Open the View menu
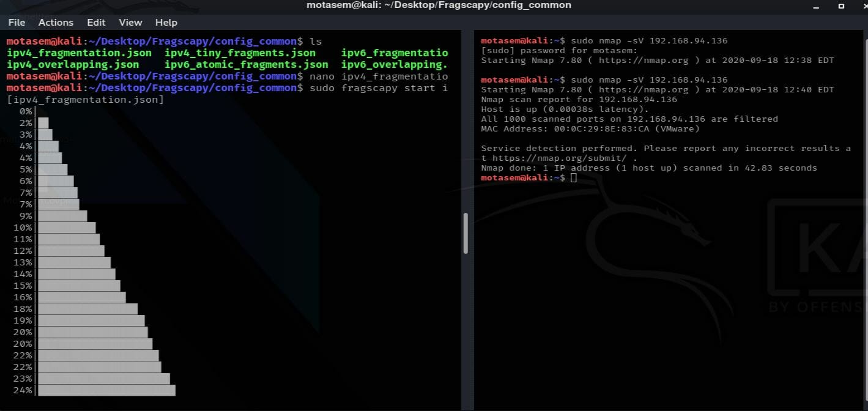The height and width of the screenshot is (411, 868). [130, 22]
